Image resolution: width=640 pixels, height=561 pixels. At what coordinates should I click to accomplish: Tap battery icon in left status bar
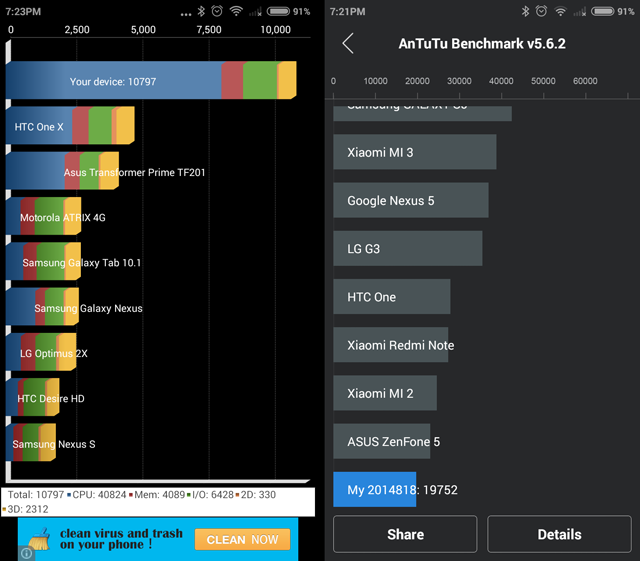click(x=278, y=11)
